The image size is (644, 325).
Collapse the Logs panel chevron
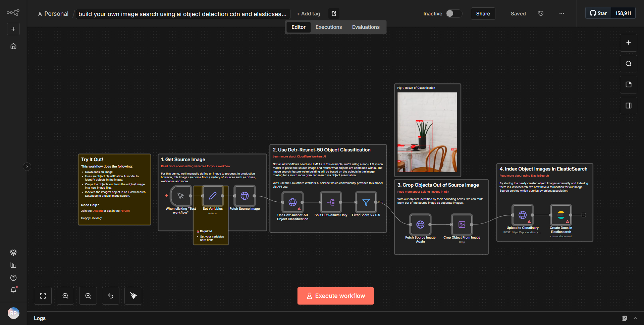[x=635, y=318]
